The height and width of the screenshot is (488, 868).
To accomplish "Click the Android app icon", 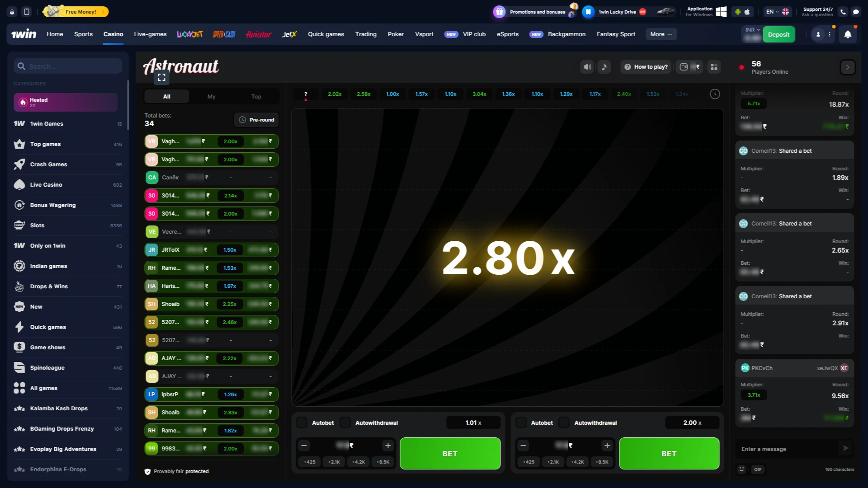I will pyautogui.click(x=738, y=12).
